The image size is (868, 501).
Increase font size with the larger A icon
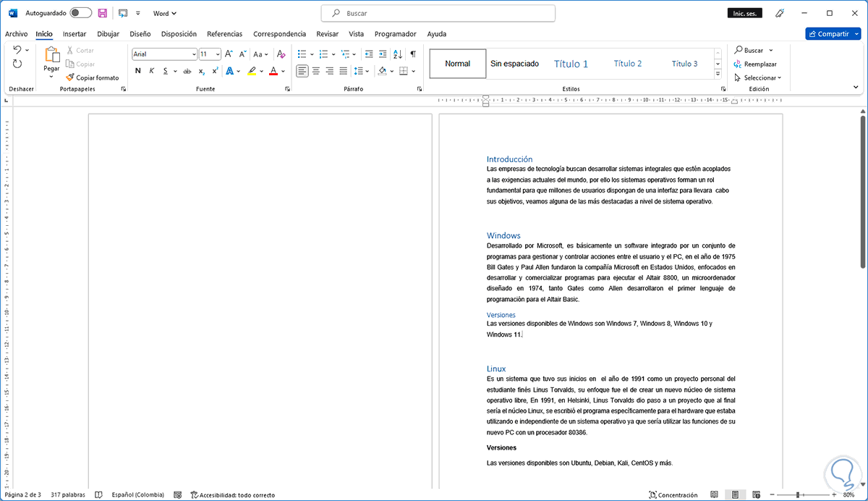point(229,54)
